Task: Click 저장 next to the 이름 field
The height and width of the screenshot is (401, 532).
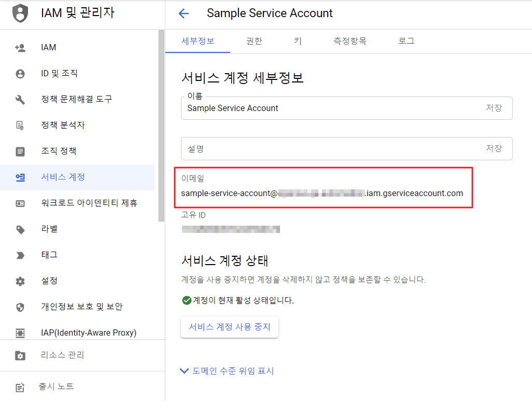Action: pyautogui.click(x=494, y=108)
